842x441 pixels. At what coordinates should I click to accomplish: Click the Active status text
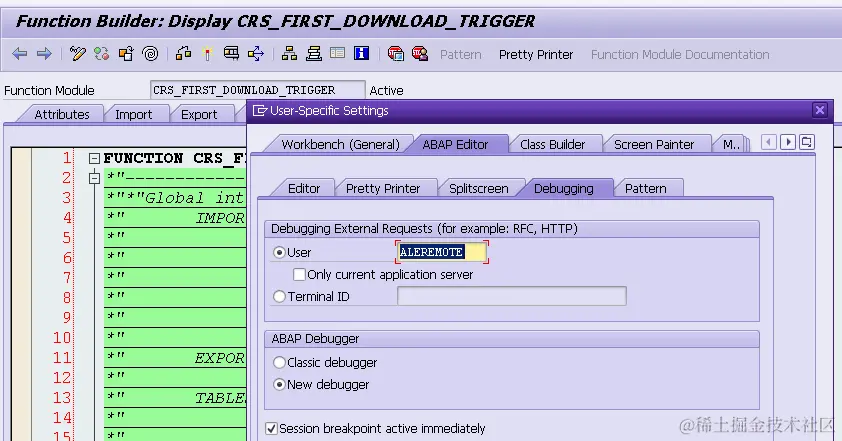point(386,90)
